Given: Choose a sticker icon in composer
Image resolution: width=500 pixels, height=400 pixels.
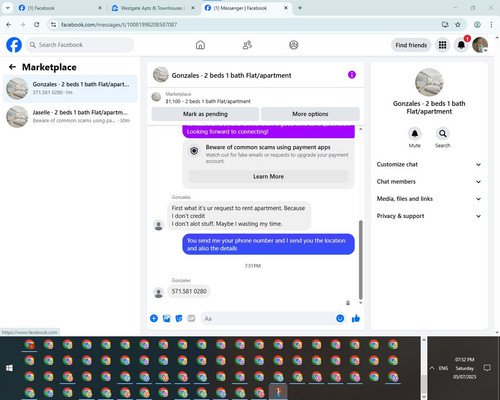Looking at the screenshot, I should pyautogui.click(x=179, y=318).
